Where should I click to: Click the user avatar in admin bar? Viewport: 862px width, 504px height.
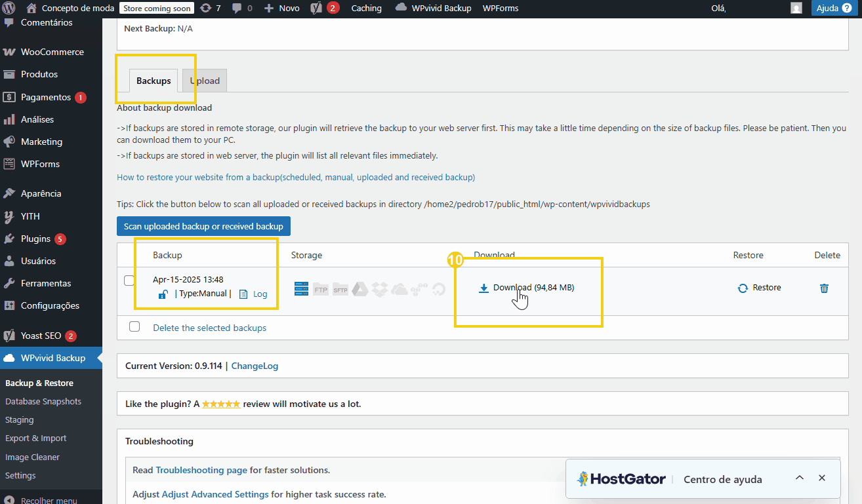[796, 9]
